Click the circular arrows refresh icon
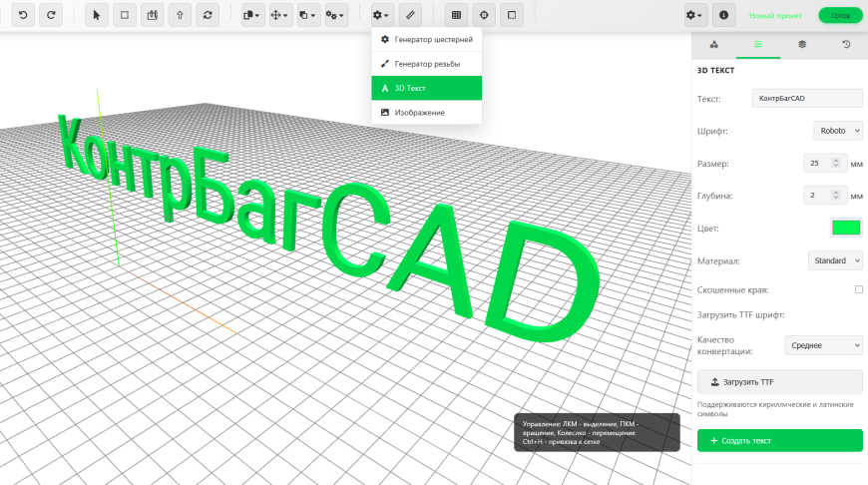 coord(208,15)
